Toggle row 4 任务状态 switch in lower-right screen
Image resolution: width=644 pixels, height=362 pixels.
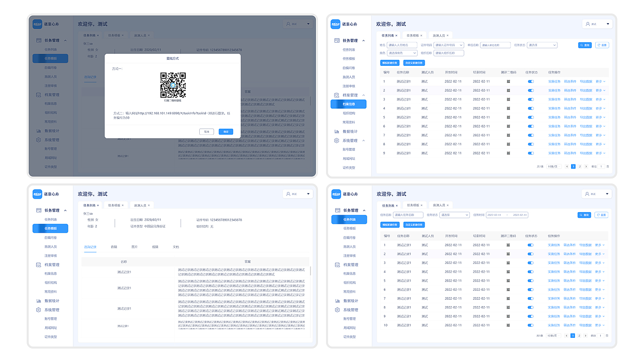pos(531,272)
